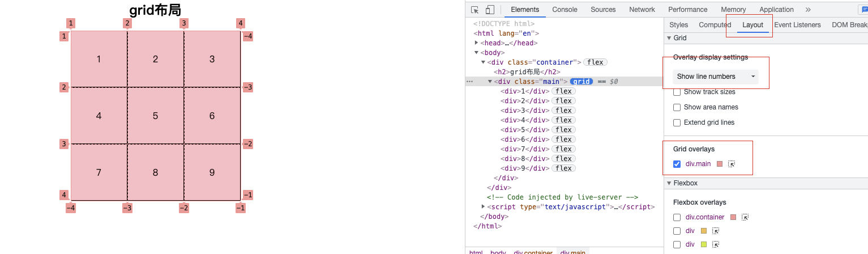The image size is (868, 254).
Task: Click the flex badge beside div 2
Action: (x=563, y=101)
